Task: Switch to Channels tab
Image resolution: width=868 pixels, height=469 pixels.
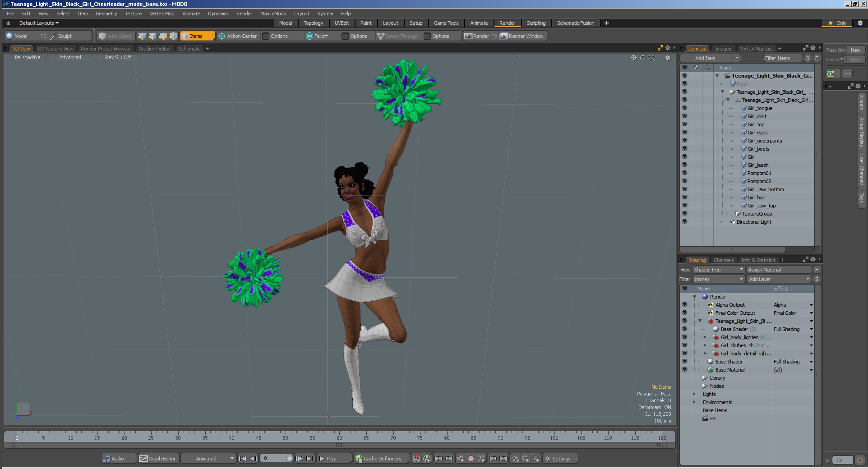Action: pos(724,260)
